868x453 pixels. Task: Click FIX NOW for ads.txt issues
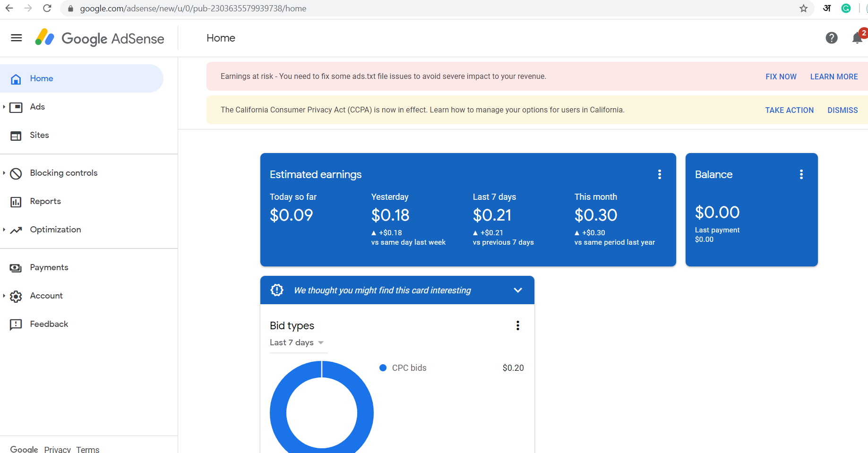tap(781, 76)
